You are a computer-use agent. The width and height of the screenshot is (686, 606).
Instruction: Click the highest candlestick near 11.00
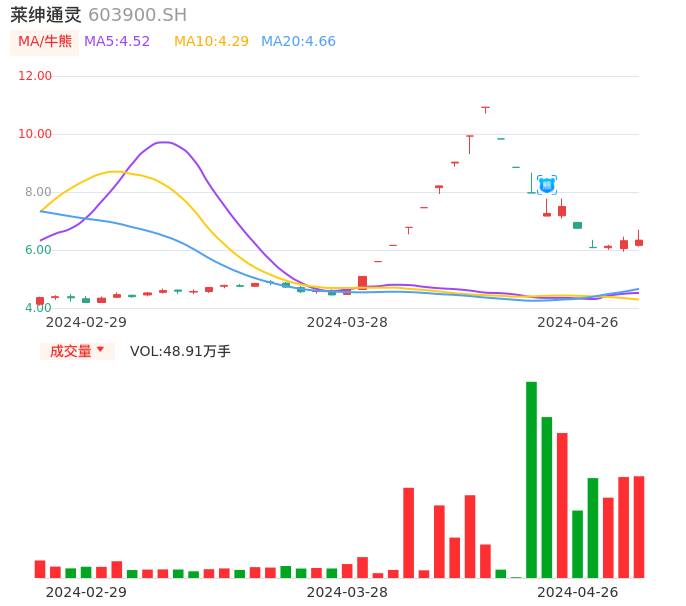tap(485, 108)
